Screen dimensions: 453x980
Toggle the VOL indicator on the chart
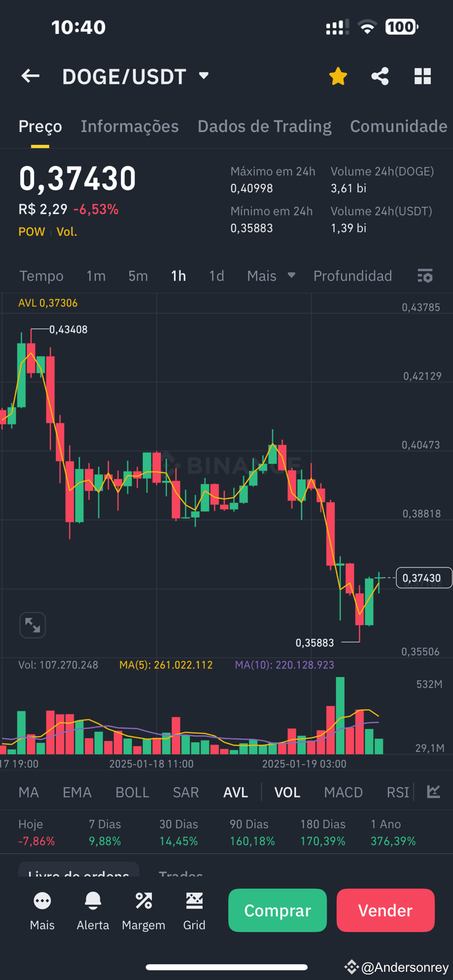click(287, 791)
